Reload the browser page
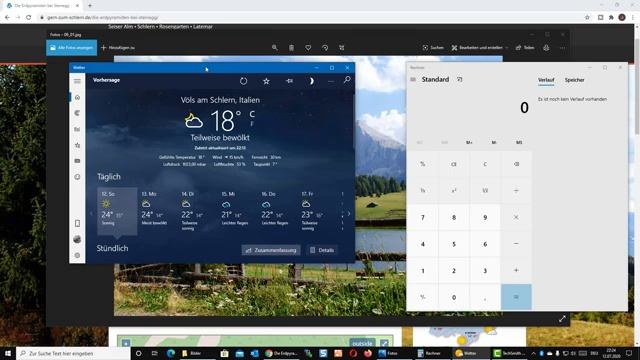Viewport: 640px width, 360px height. (29, 18)
